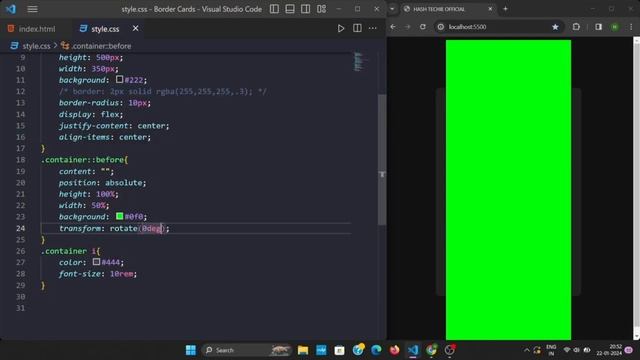The height and width of the screenshot is (360, 640).
Task: Go back in Chrome
Action: pos(393,27)
